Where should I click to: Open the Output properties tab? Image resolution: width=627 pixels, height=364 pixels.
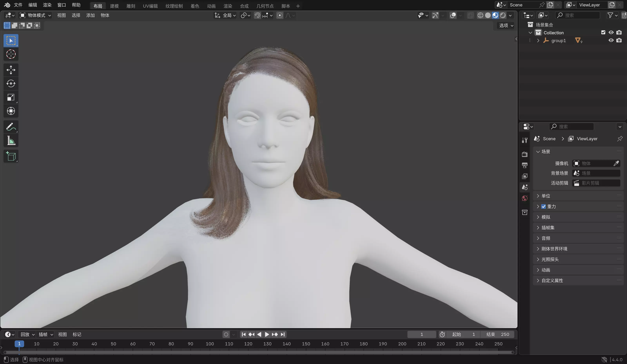(525, 165)
